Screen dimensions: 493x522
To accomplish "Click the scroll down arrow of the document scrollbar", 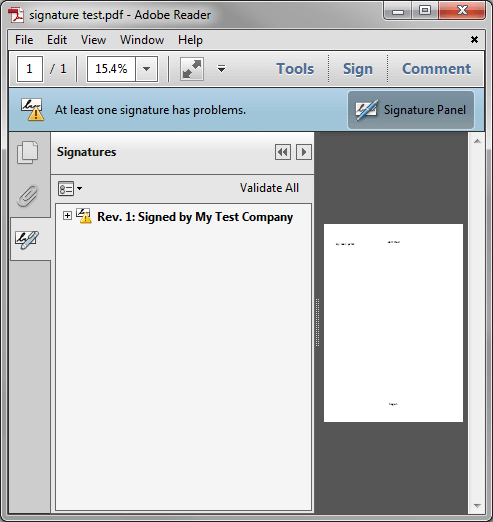I will tap(477, 505).
